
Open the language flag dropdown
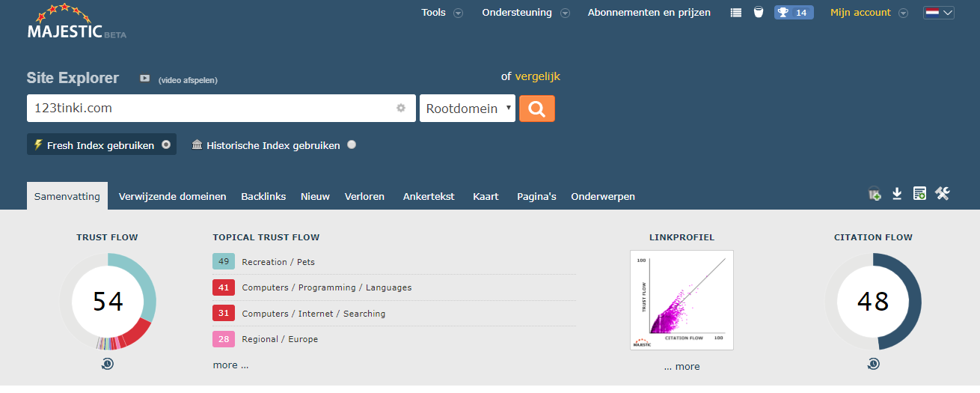point(939,13)
